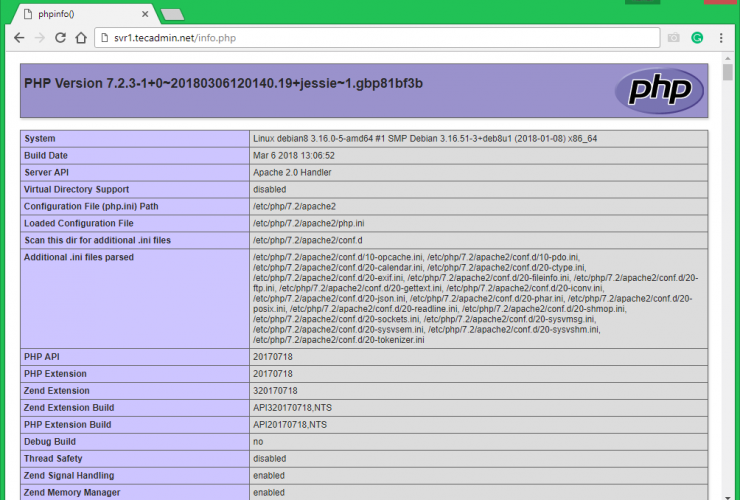Go to the browser home page
Screen dimensions: 740x500
pyautogui.click(x=82, y=38)
